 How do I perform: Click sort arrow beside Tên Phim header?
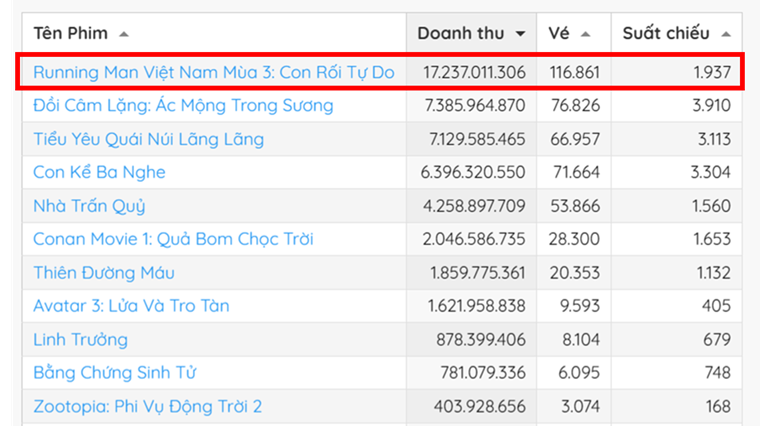tap(124, 34)
